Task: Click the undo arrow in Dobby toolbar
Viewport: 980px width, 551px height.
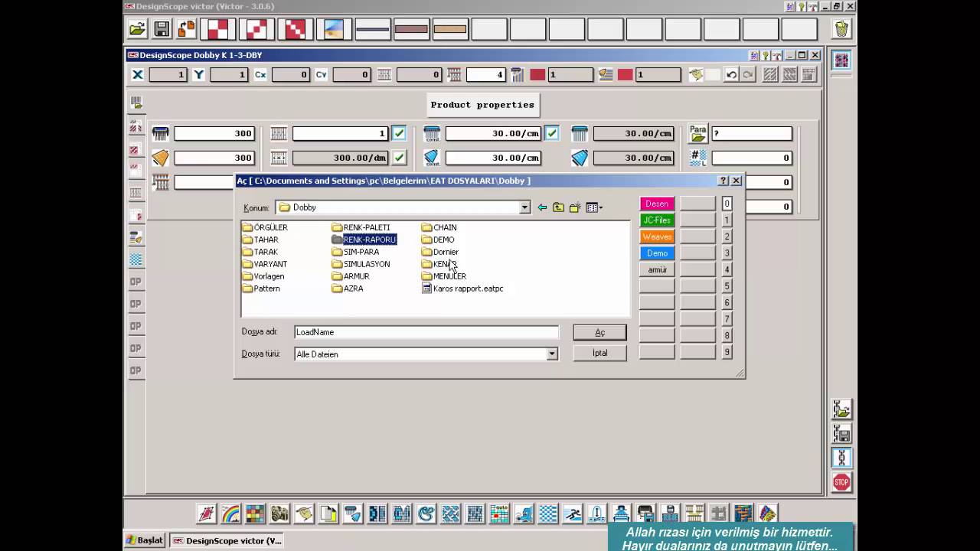Action: pos(732,74)
